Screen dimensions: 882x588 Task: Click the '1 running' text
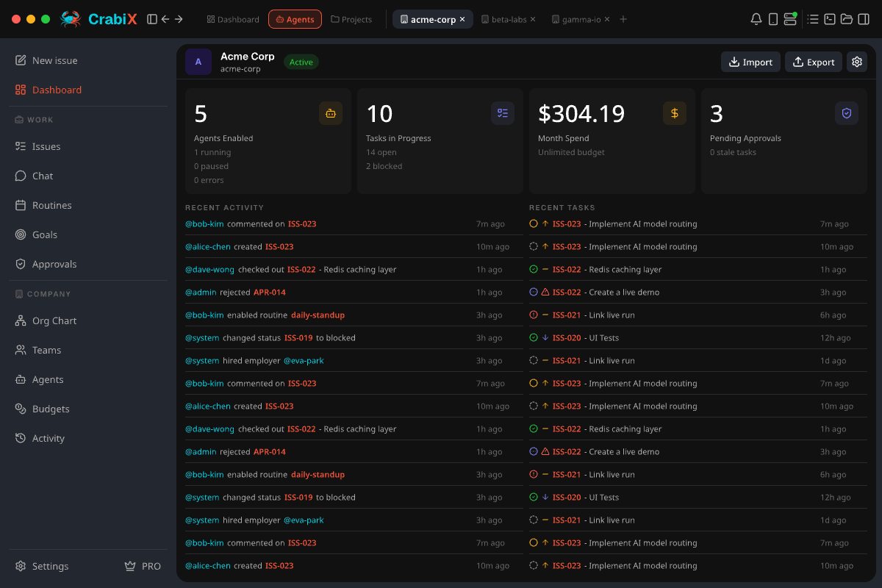[212, 152]
